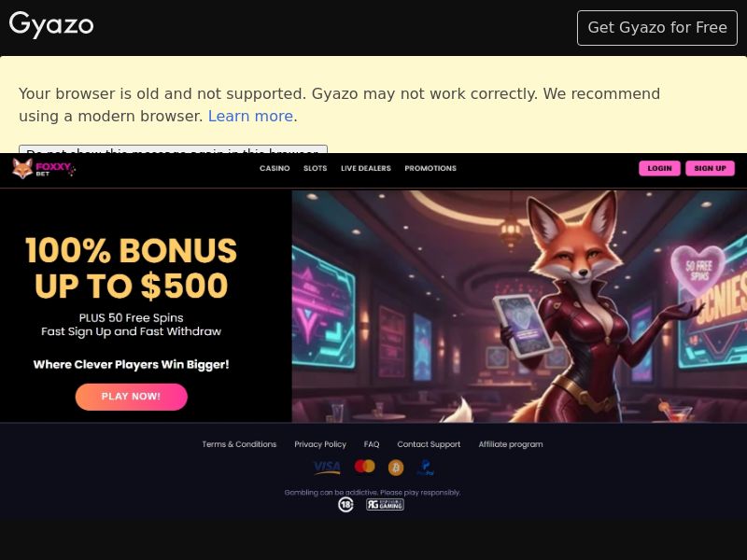Screen dimensions: 747x560
Task: Click the Sign Up button
Action: (711, 168)
